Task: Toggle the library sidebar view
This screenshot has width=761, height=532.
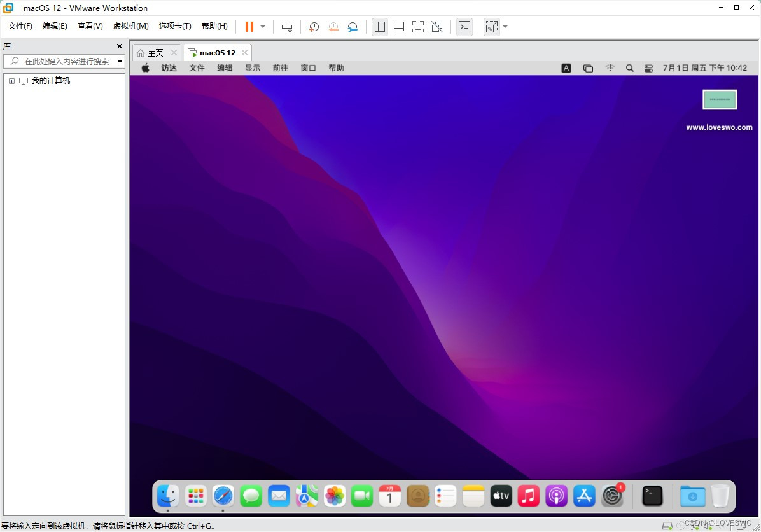Action: pyautogui.click(x=379, y=27)
